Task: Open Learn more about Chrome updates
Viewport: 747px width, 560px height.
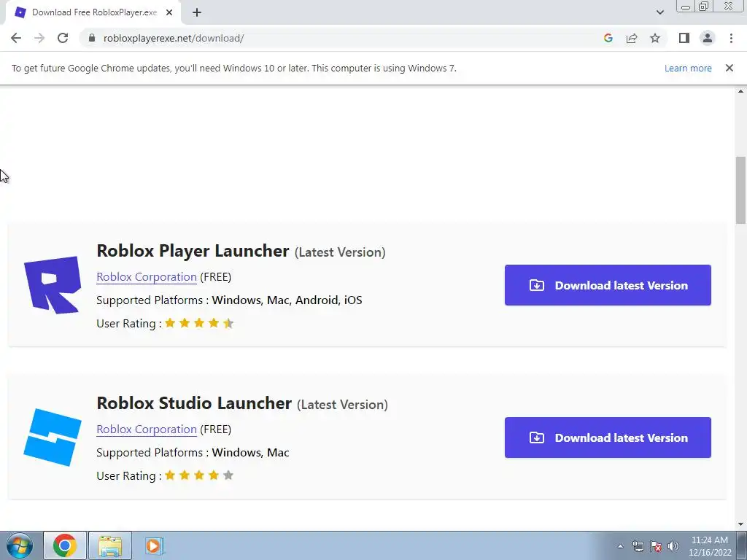Action: click(x=688, y=68)
